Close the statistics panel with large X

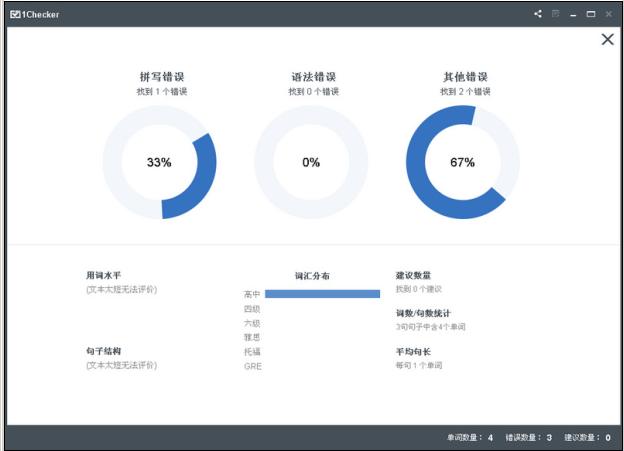click(607, 40)
